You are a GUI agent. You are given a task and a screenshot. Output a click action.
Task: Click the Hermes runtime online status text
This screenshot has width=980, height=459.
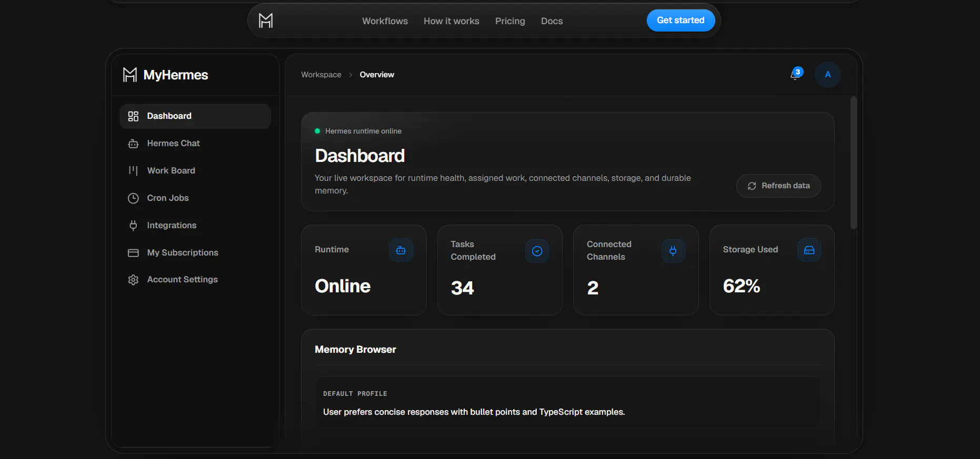[x=363, y=131]
